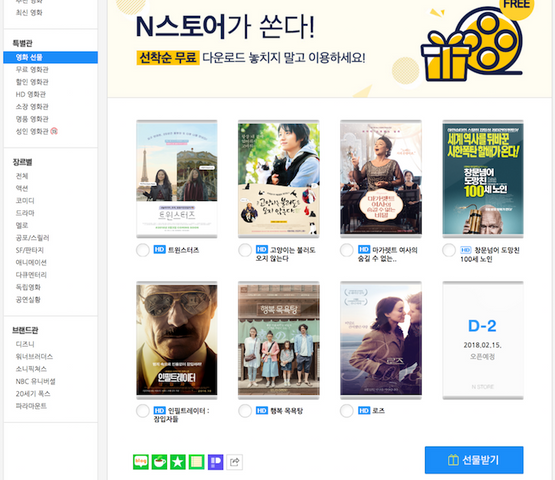Open the 20세기 폭스 brand page
Screen dimensions: 555x480
tap(33, 394)
